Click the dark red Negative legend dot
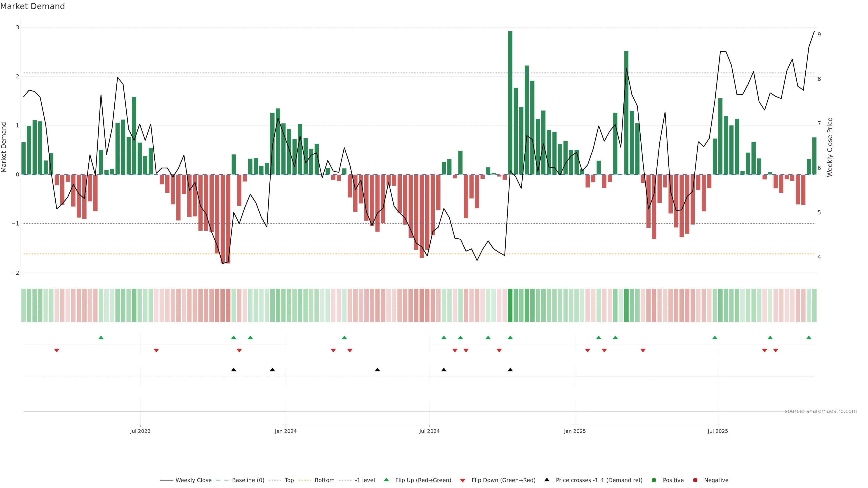 [695, 480]
